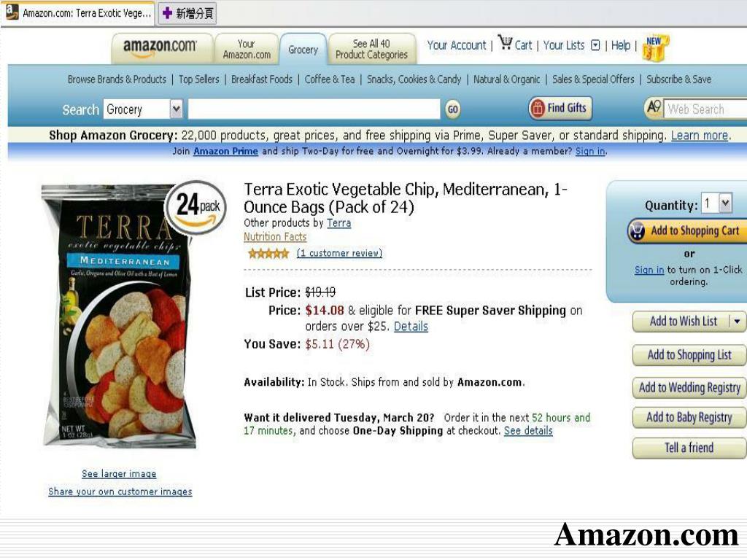Open the new tab plus icon
Screen dimensions: 747x560
tap(167, 13)
